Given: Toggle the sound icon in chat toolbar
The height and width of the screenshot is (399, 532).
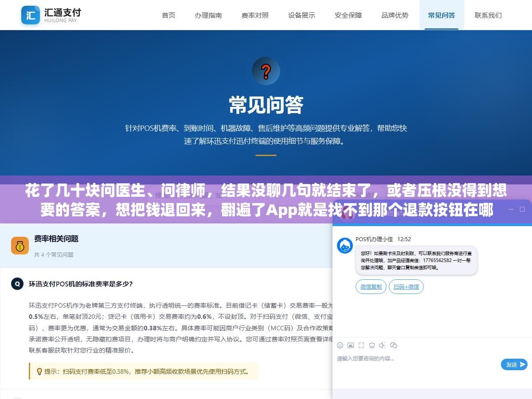Looking at the screenshot, I should tap(382, 345).
